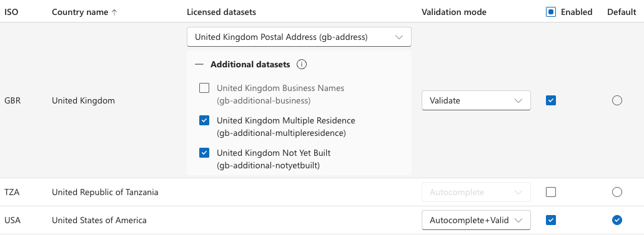
Task: Select the United Republic of Tanzania name
Action: (x=105, y=192)
